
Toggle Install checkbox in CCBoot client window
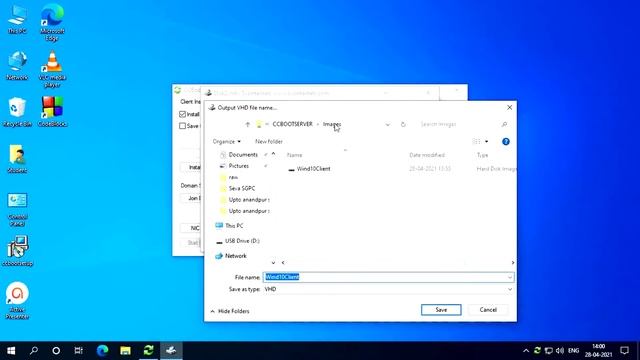click(x=182, y=114)
